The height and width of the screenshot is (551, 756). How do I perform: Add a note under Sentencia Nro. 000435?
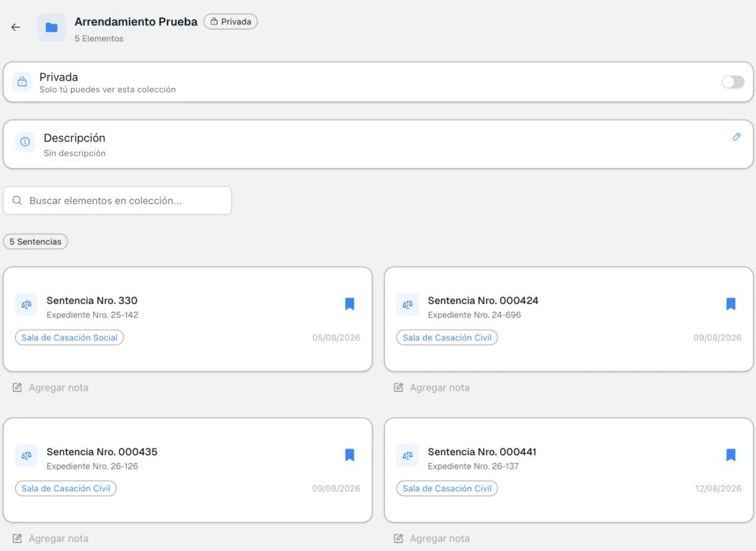point(51,538)
